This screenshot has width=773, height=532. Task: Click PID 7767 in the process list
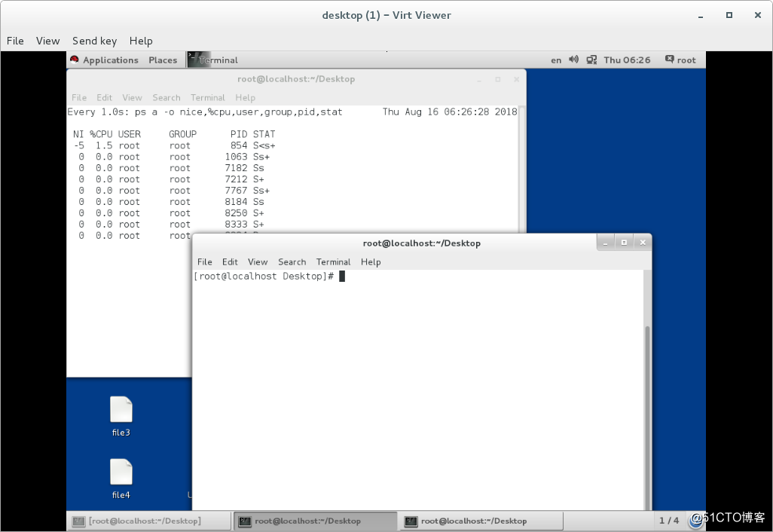pos(236,191)
